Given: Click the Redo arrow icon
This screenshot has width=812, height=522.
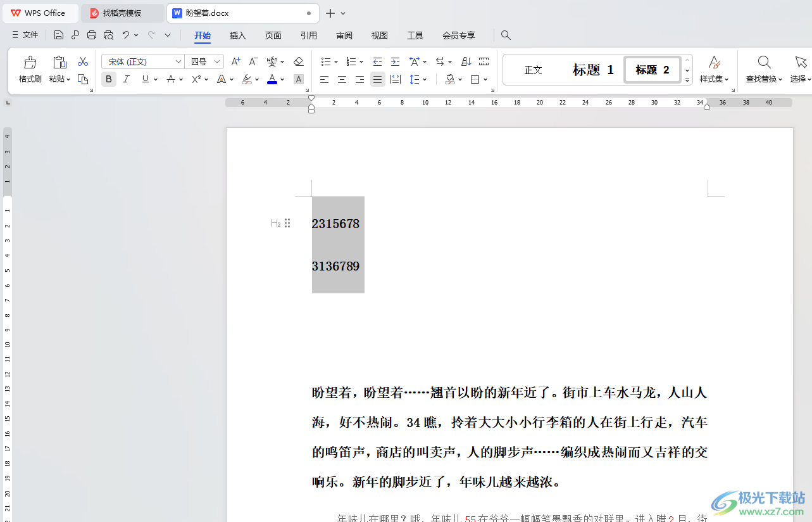Looking at the screenshot, I should 151,35.
